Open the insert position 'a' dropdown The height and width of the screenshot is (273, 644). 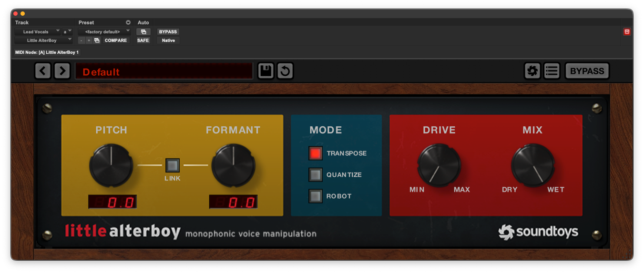coord(67,32)
